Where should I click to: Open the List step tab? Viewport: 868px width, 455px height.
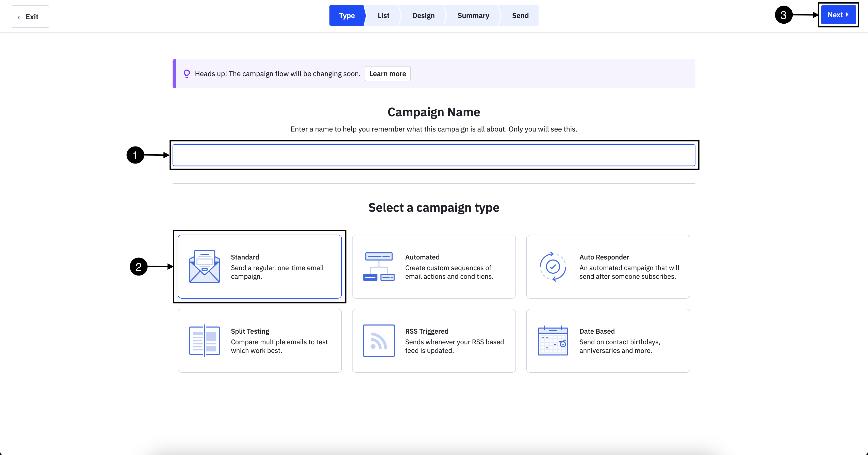point(383,15)
